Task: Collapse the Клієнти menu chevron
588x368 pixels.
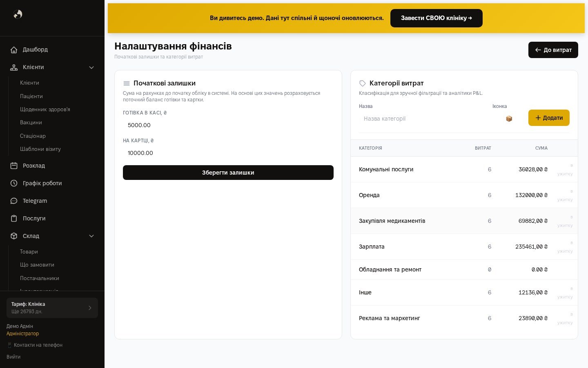Action: pos(91,67)
